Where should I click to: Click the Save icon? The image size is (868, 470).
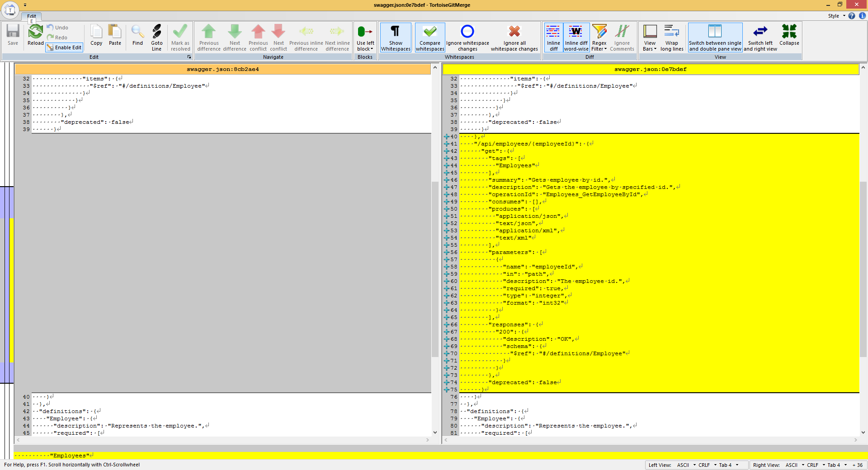[x=13, y=35]
